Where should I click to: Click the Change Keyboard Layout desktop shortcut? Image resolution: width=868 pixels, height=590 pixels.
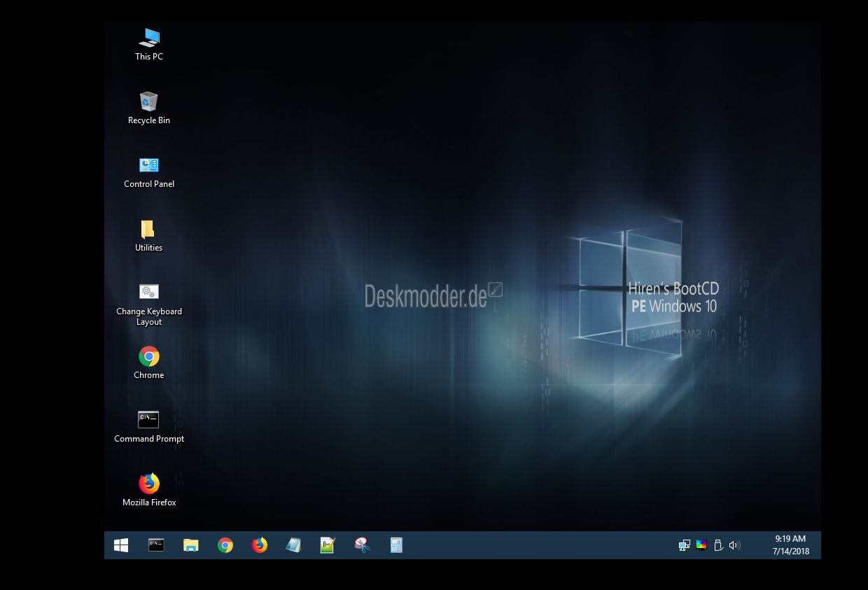pos(149,305)
